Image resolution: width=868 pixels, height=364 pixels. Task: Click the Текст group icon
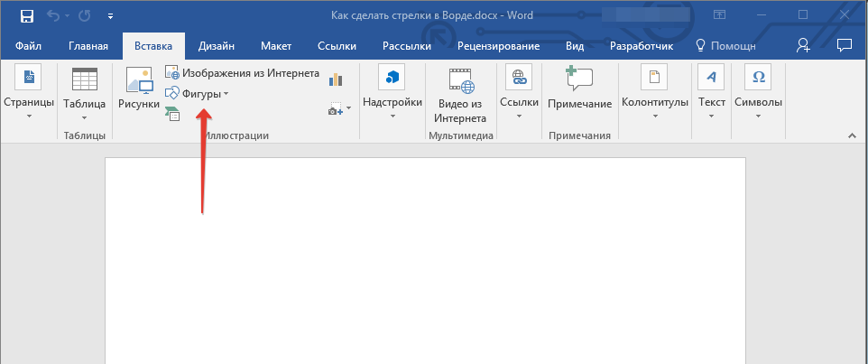pos(711,77)
